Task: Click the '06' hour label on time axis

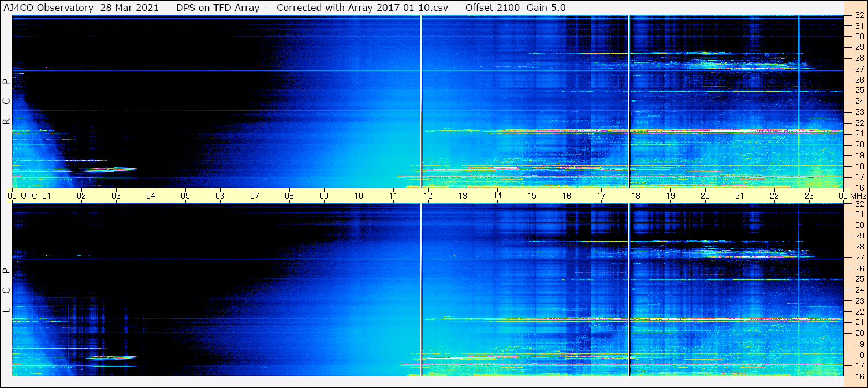Action: (x=220, y=196)
